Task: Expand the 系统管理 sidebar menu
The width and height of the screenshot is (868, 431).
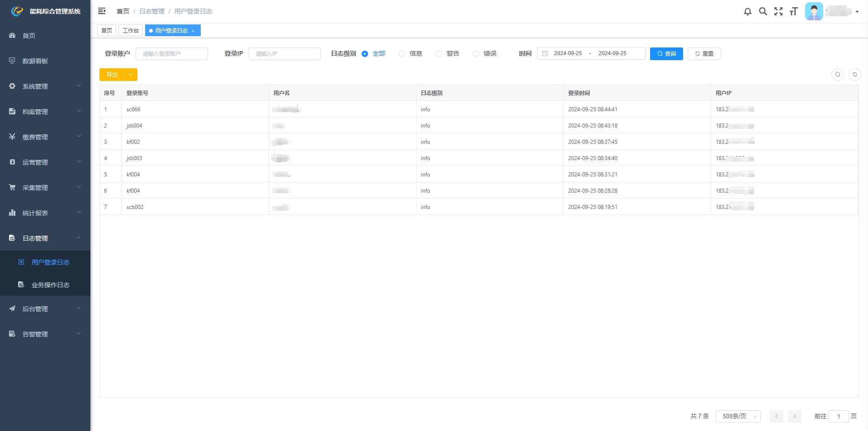Action: (x=45, y=86)
